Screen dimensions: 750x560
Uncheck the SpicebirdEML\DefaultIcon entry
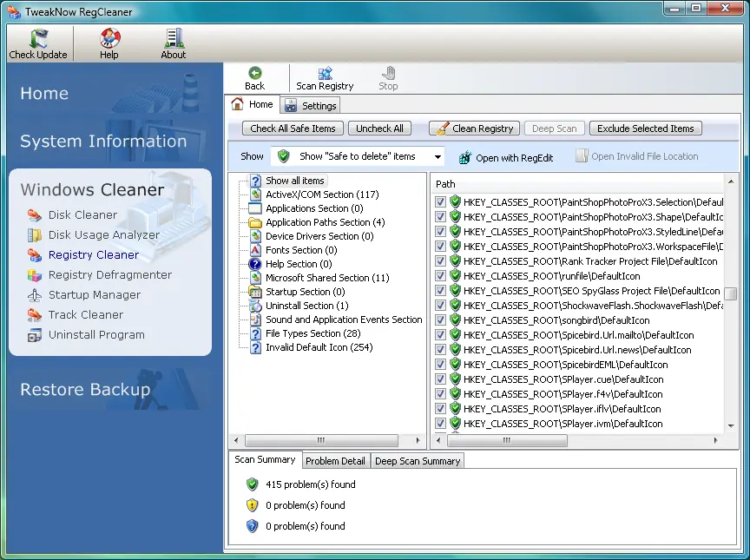[x=440, y=365]
